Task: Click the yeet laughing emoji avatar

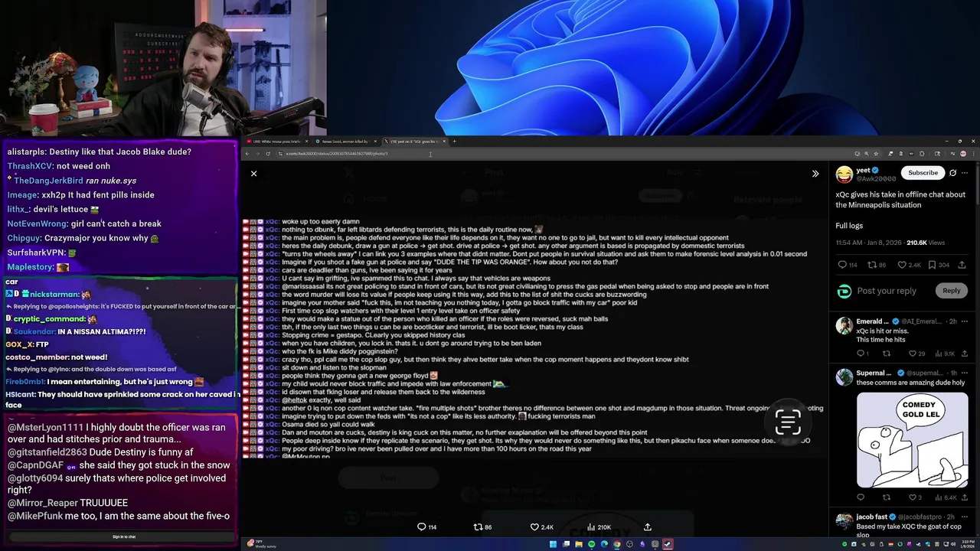Action: [844, 174]
